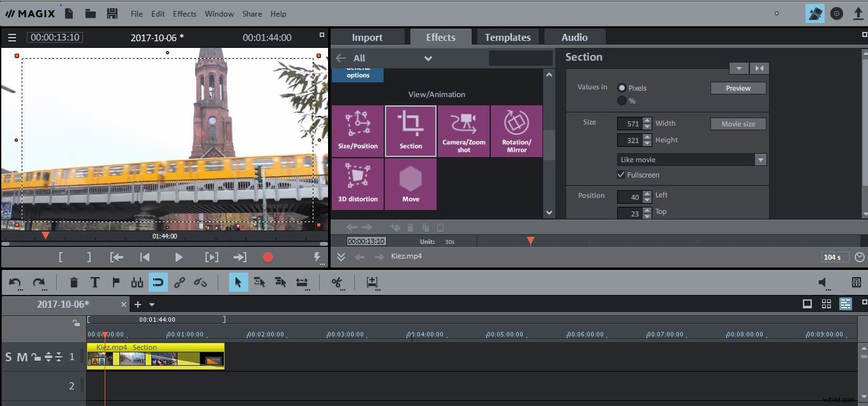Select the % radio button for values

tap(622, 100)
